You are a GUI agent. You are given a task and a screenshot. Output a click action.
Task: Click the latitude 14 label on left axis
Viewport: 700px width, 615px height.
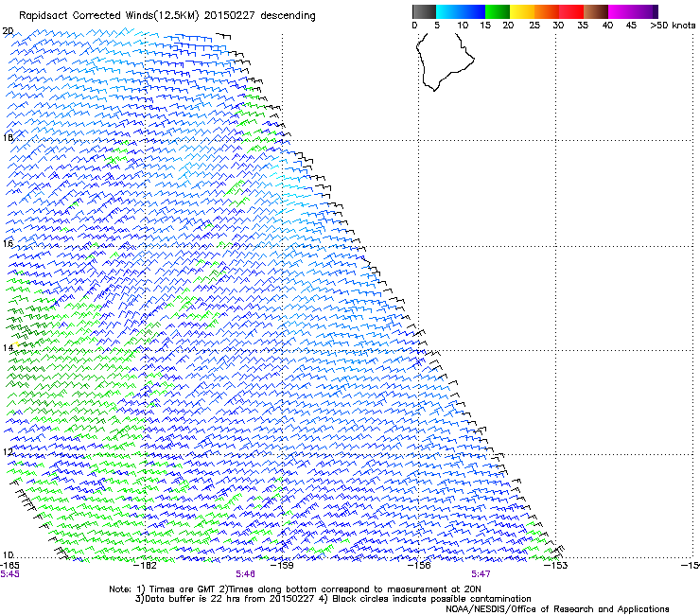[8, 347]
